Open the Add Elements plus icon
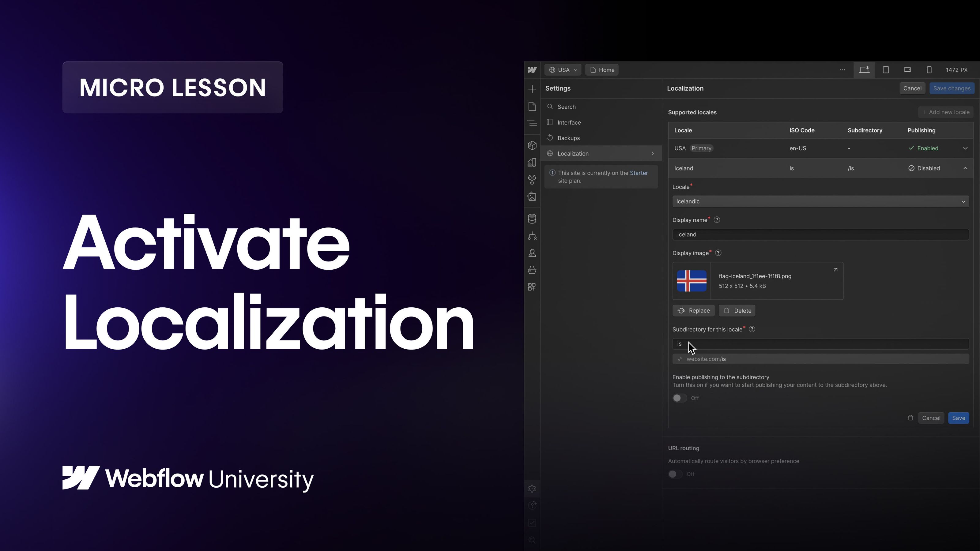980x551 pixels. [x=532, y=88]
